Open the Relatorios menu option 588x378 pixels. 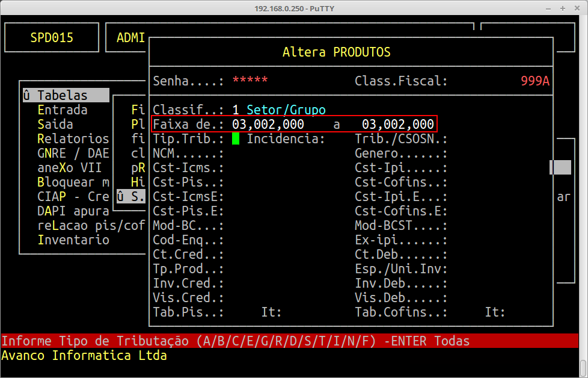click(x=73, y=139)
